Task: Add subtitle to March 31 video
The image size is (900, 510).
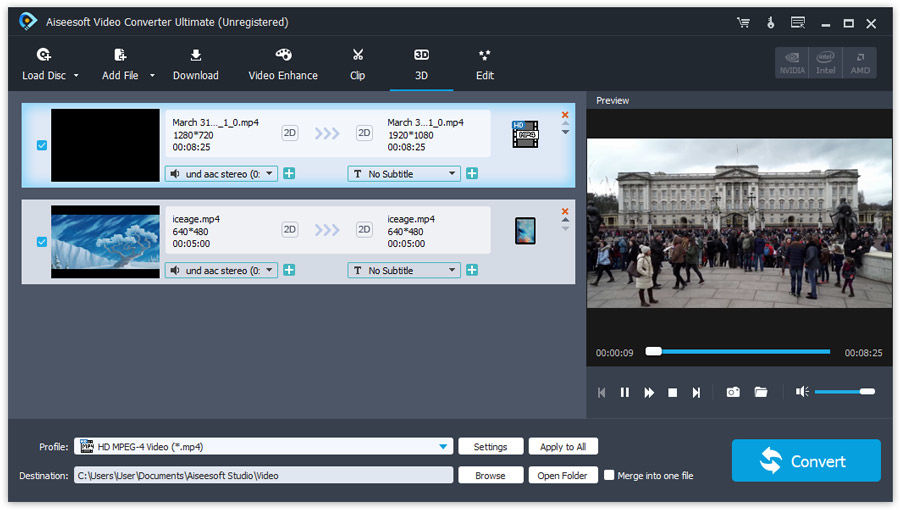Action: pyautogui.click(x=472, y=174)
